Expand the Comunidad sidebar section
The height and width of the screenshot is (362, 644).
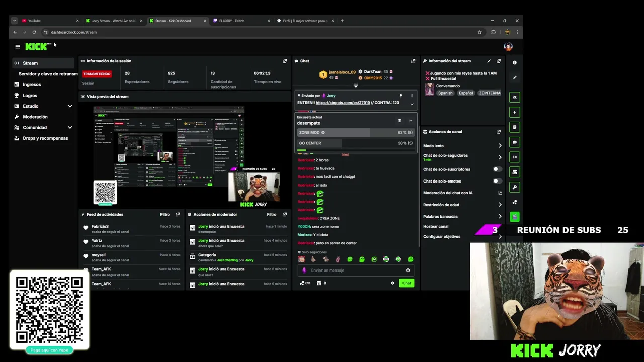click(x=70, y=128)
